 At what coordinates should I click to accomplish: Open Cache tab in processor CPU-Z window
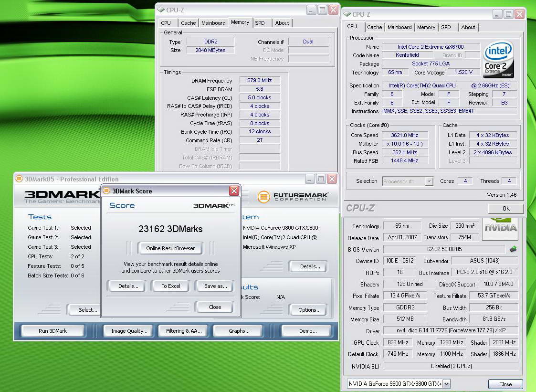coord(375,27)
